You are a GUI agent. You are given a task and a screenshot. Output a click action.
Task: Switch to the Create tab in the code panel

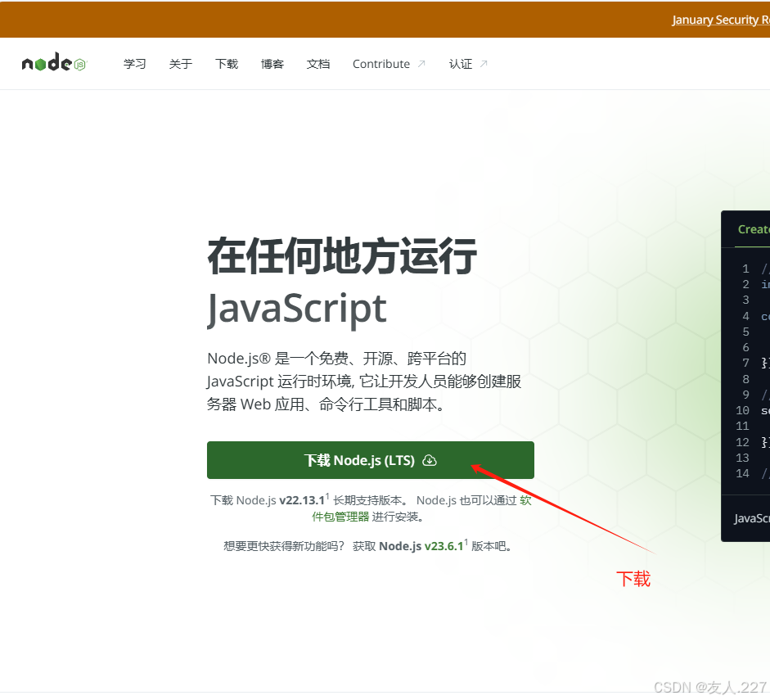(x=751, y=229)
